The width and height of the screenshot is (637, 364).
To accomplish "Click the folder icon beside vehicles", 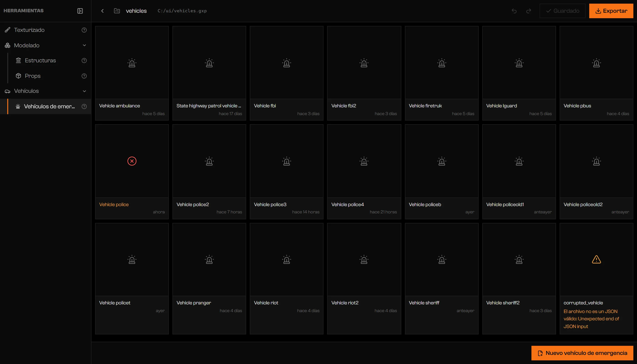I will pos(117,11).
